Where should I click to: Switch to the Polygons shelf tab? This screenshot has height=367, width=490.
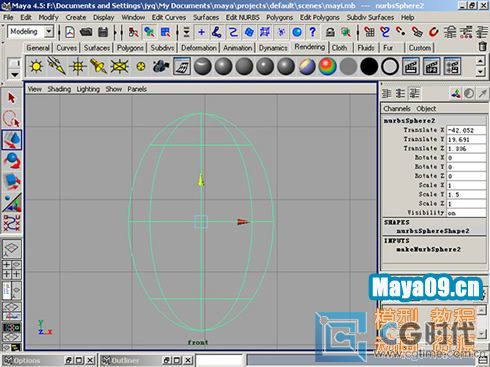click(130, 48)
